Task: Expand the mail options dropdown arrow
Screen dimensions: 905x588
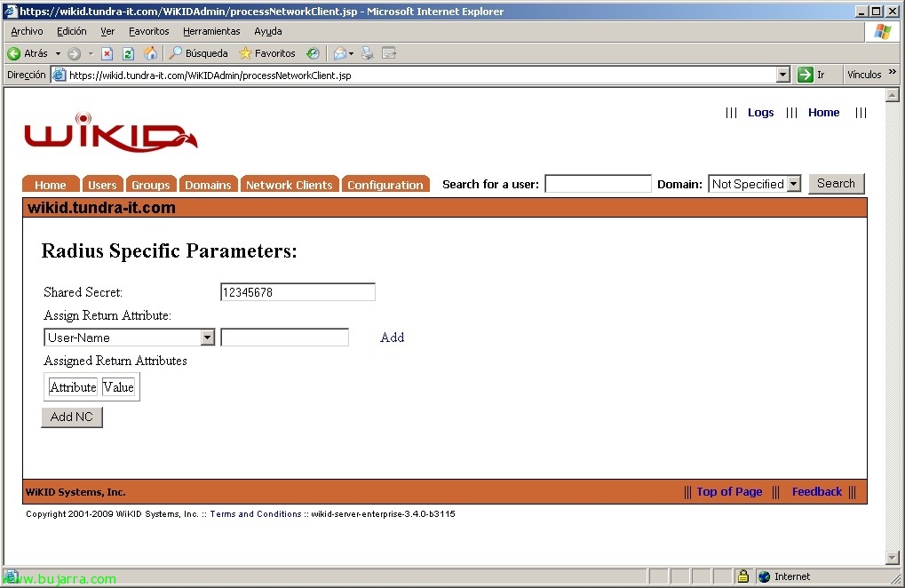Action: click(351, 53)
